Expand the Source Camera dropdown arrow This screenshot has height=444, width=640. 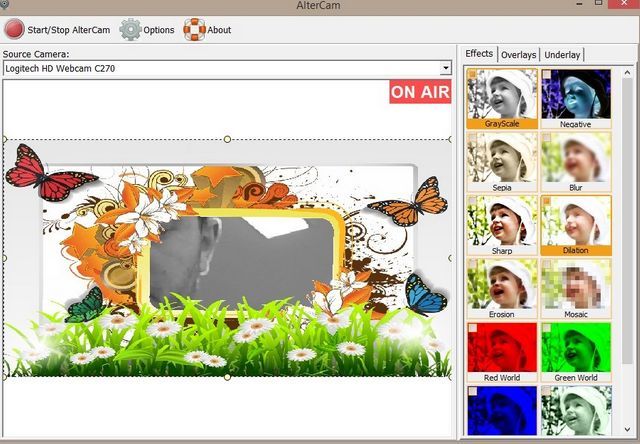click(x=445, y=68)
